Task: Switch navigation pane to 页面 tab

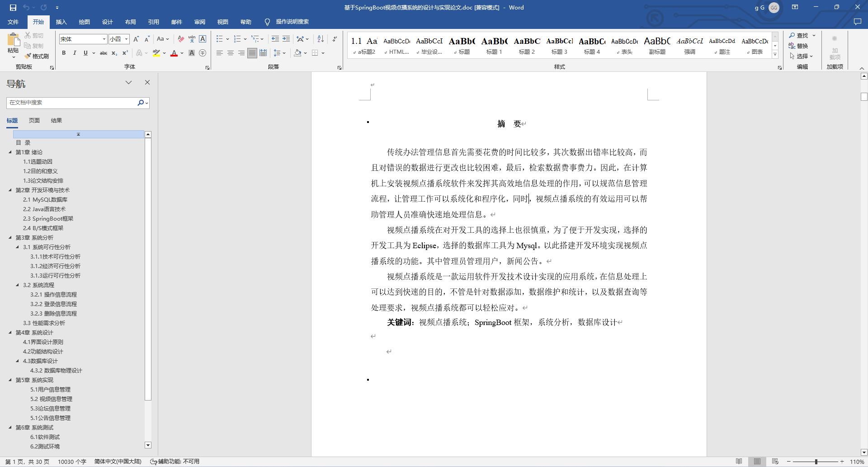Action: click(34, 121)
